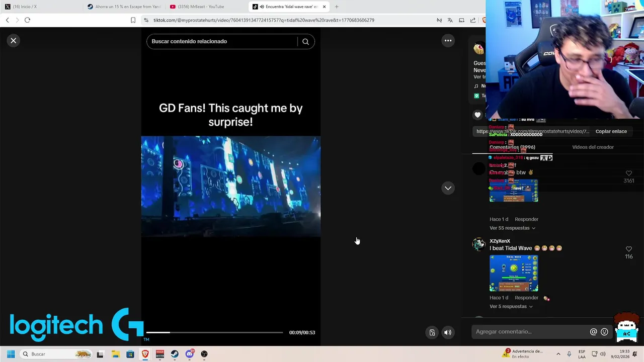Open Discord from the taskbar
This screenshot has width=644, height=362.
point(190,354)
